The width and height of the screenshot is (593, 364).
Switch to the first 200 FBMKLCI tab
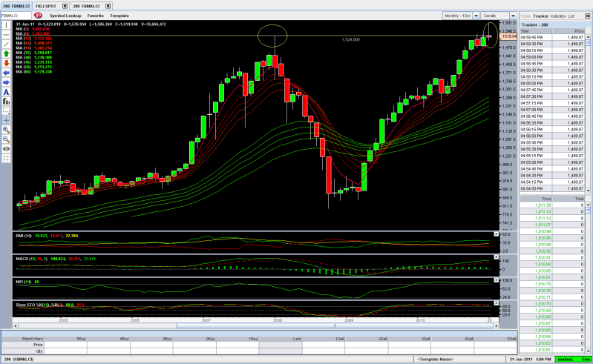(x=16, y=6)
